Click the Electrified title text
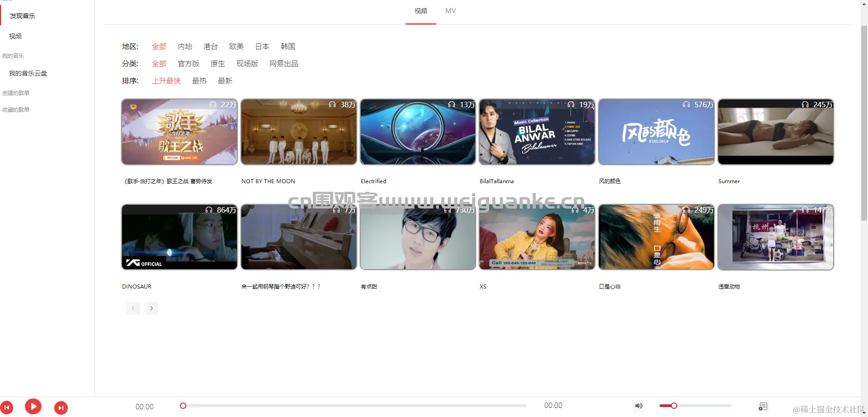The image size is (868, 417). 373,181
